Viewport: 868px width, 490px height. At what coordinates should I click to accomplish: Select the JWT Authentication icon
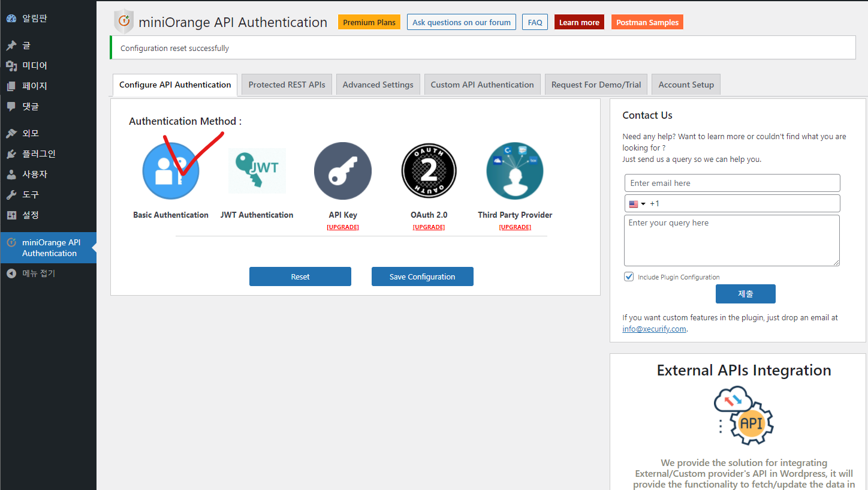tap(257, 171)
